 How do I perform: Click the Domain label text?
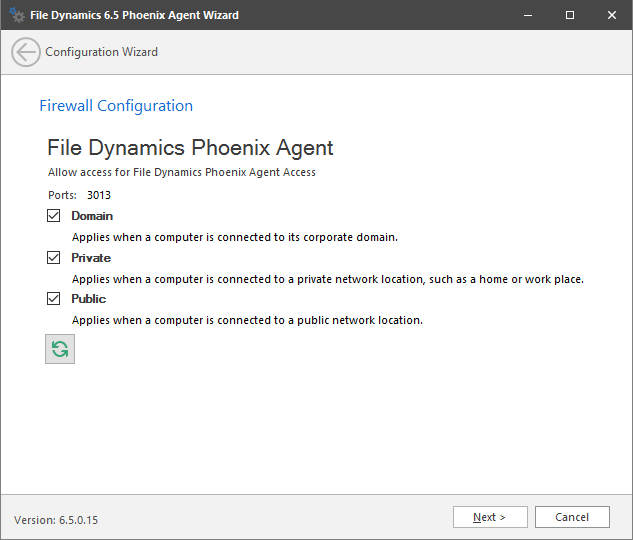[92, 216]
